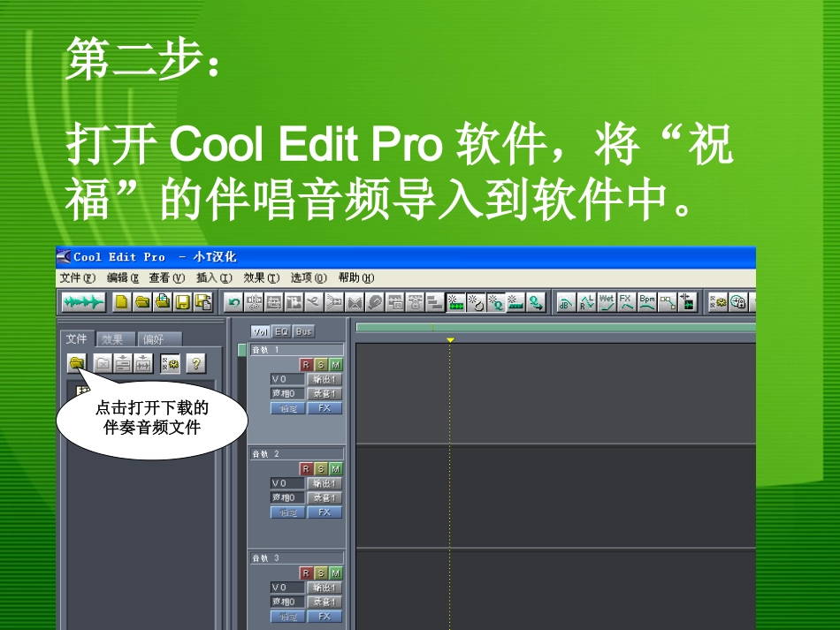Click the FX button on track 2
The image size is (840, 630).
[325, 512]
